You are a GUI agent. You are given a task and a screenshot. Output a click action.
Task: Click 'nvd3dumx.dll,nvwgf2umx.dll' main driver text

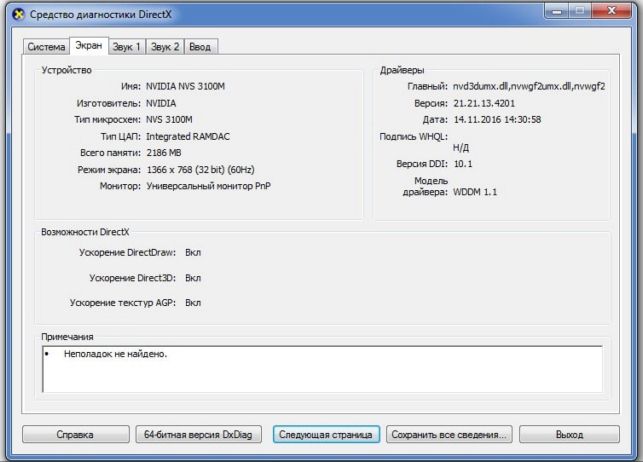coord(529,86)
